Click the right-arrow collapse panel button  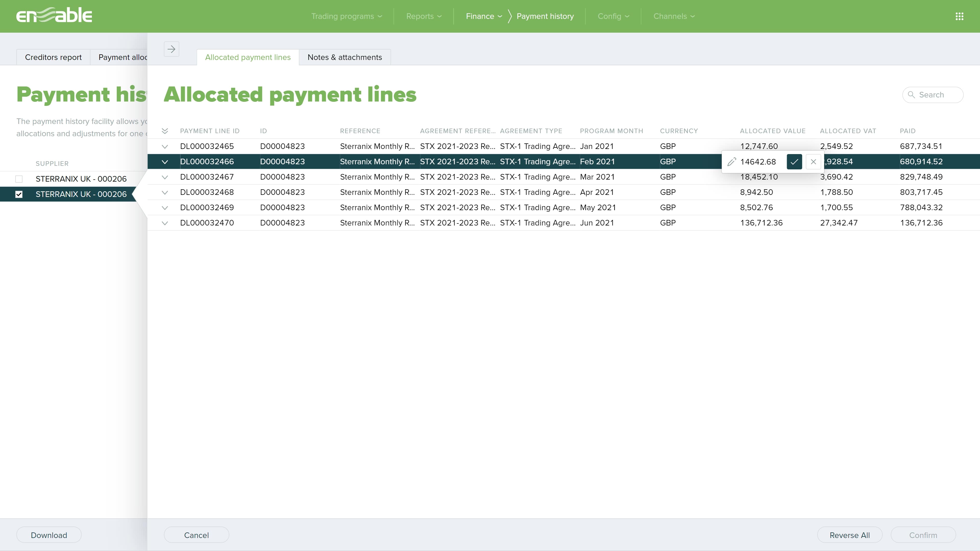click(x=171, y=49)
